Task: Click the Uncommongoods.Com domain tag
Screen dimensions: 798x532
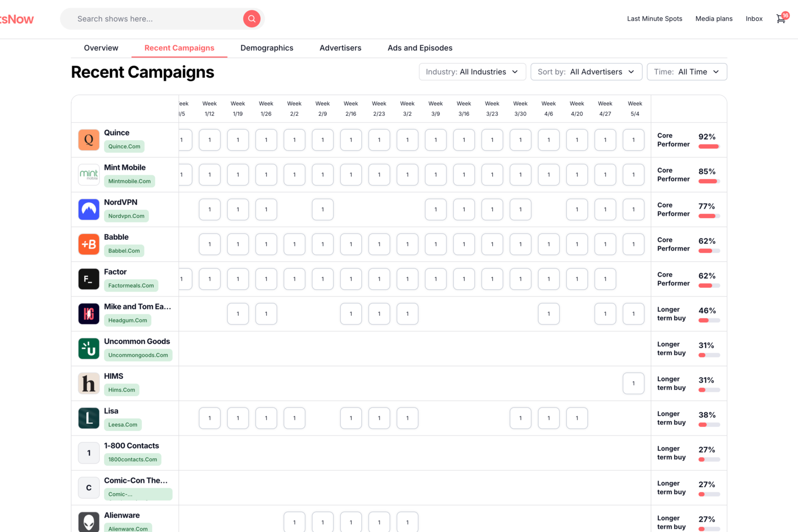Action: point(138,355)
